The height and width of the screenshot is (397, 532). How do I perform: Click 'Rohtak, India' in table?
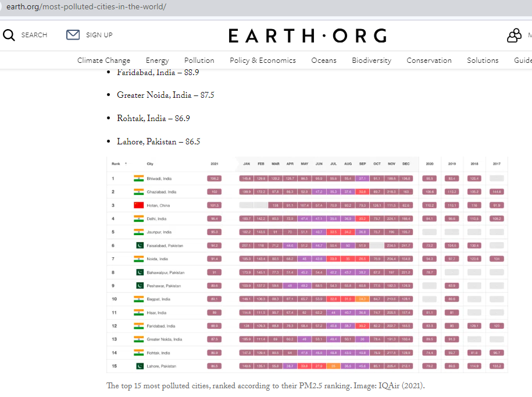pos(158,353)
